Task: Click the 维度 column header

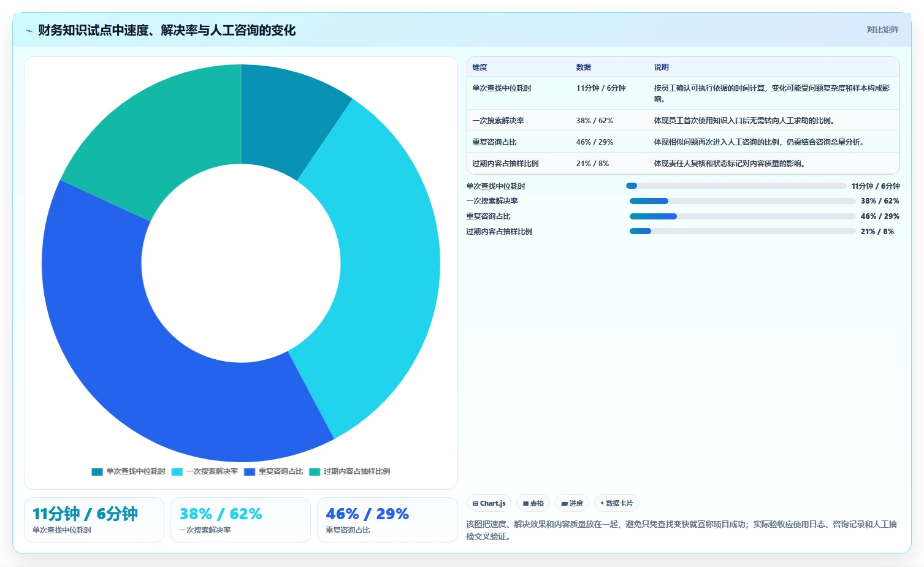Action: [480, 67]
